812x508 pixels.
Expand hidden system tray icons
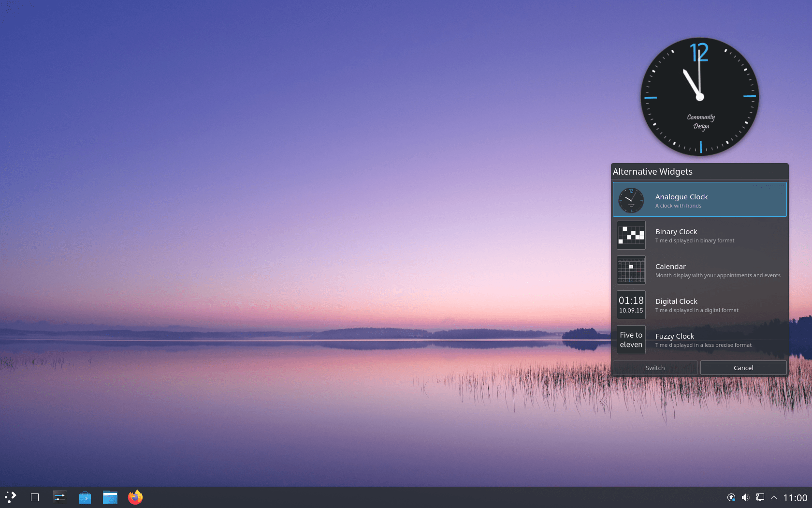tap(774, 497)
